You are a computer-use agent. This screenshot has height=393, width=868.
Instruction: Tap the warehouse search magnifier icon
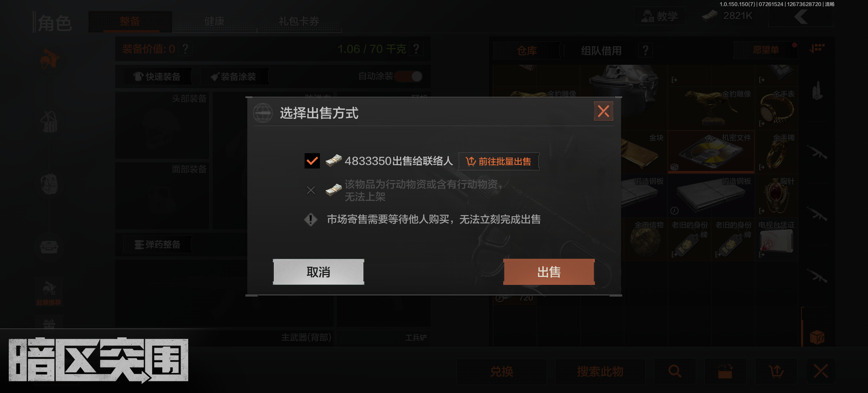coord(675,371)
